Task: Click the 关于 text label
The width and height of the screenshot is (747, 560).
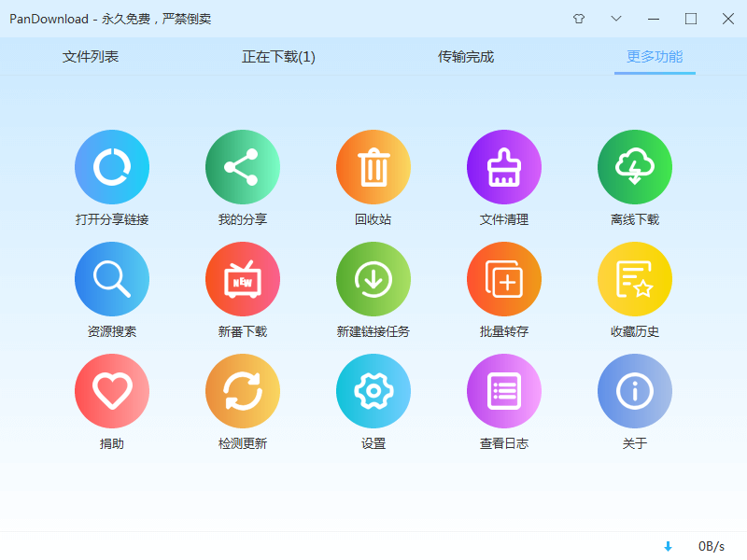Action: [x=635, y=443]
